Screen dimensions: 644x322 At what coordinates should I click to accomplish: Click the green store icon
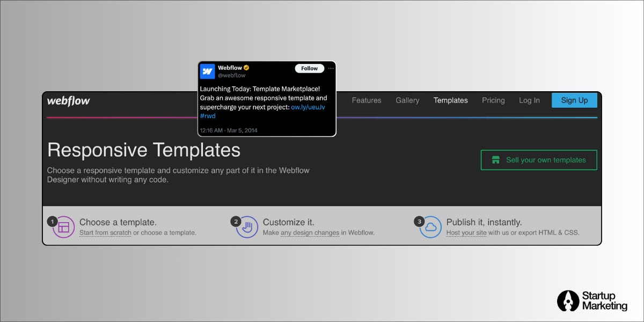[495, 160]
